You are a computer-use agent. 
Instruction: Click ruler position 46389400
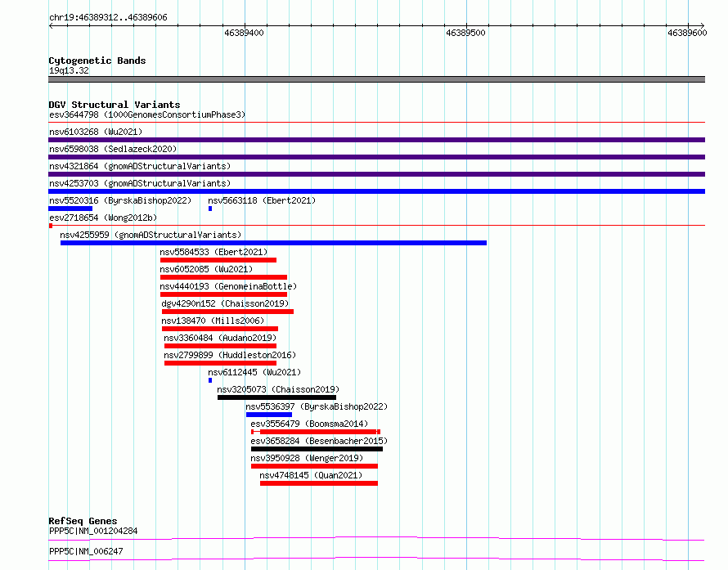244,33
